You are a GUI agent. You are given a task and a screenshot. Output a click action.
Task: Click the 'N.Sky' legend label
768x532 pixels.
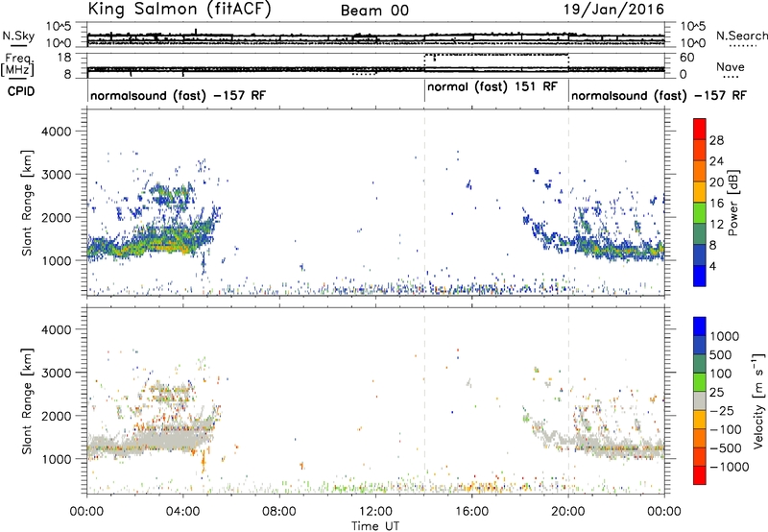[18, 36]
